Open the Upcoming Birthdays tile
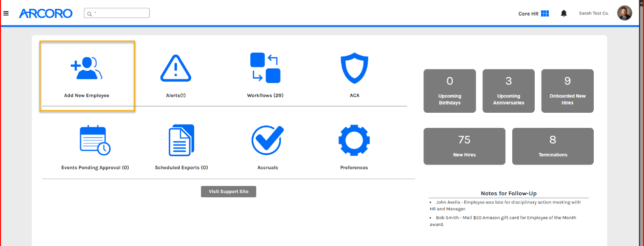 tap(450, 91)
